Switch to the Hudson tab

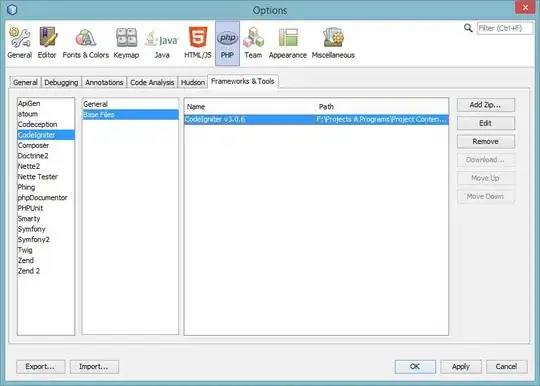pos(193,83)
